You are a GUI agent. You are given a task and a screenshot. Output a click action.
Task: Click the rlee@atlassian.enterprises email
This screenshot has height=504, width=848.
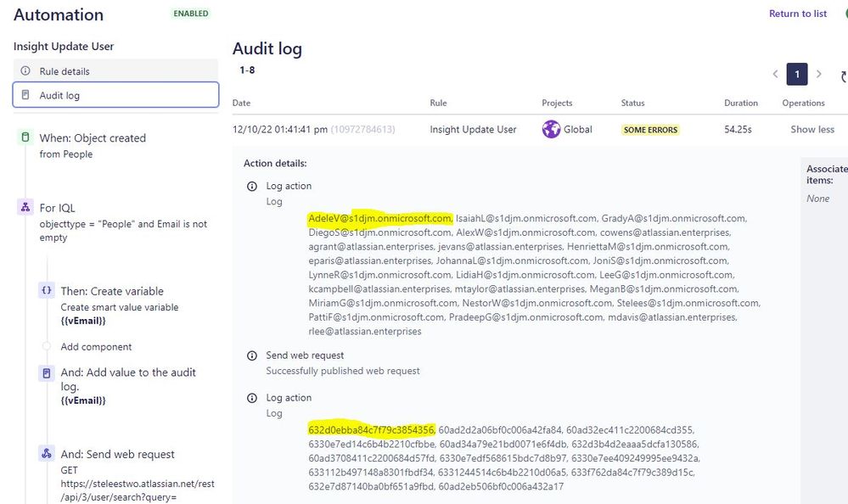pos(365,331)
